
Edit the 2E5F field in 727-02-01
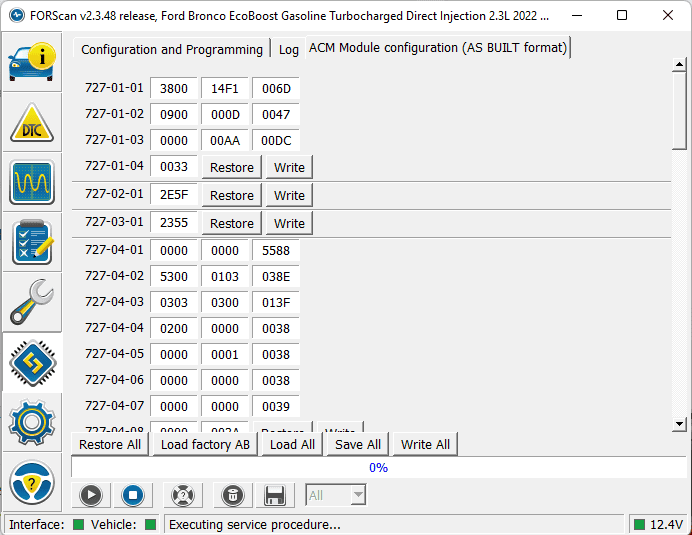pyautogui.click(x=174, y=194)
